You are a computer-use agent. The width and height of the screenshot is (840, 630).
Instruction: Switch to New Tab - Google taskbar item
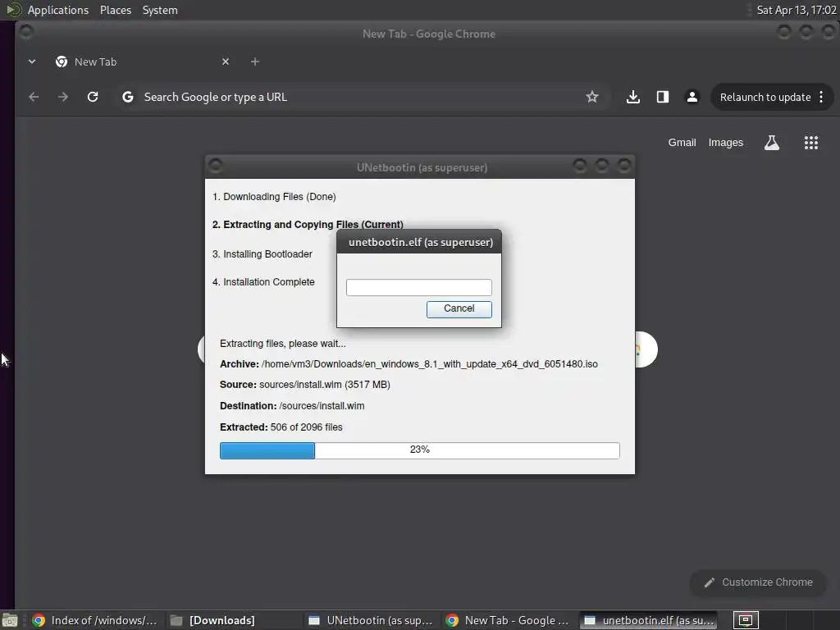tap(509, 620)
